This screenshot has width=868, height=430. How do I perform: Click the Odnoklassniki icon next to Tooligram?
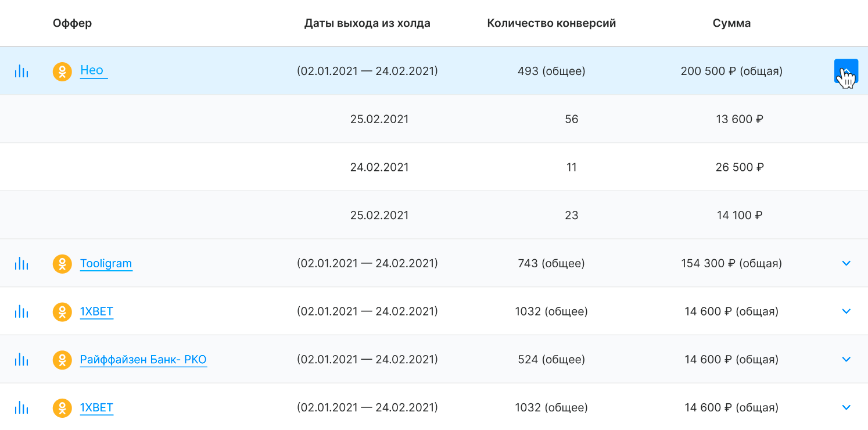[62, 264]
